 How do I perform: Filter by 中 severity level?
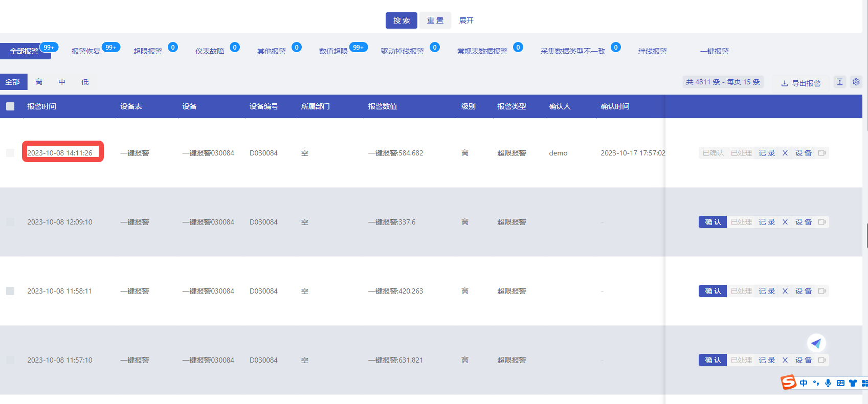(62, 82)
